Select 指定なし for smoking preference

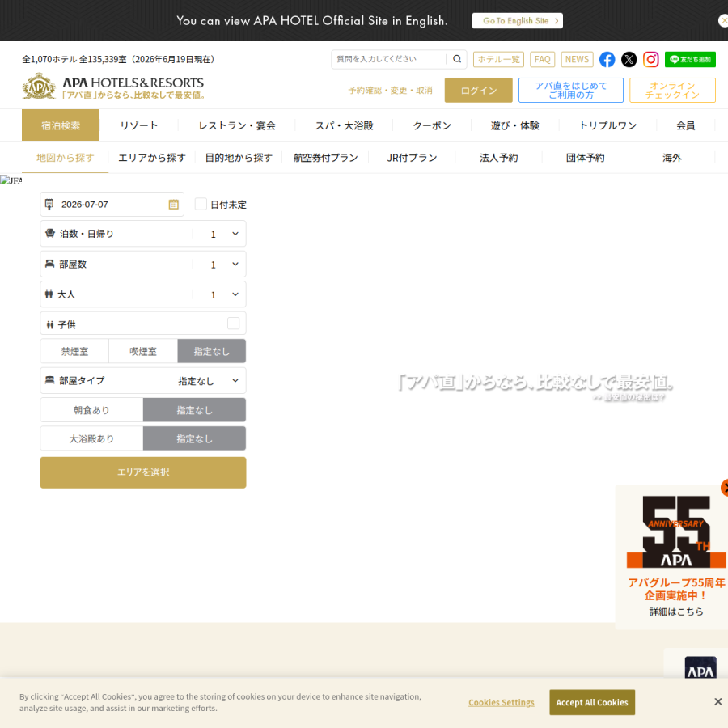tap(212, 351)
